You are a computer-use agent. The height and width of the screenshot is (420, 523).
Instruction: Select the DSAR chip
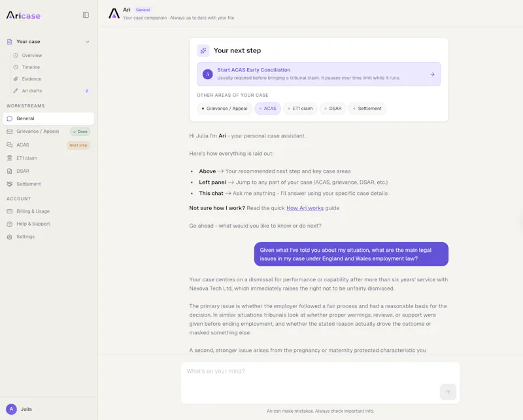[333, 109]
